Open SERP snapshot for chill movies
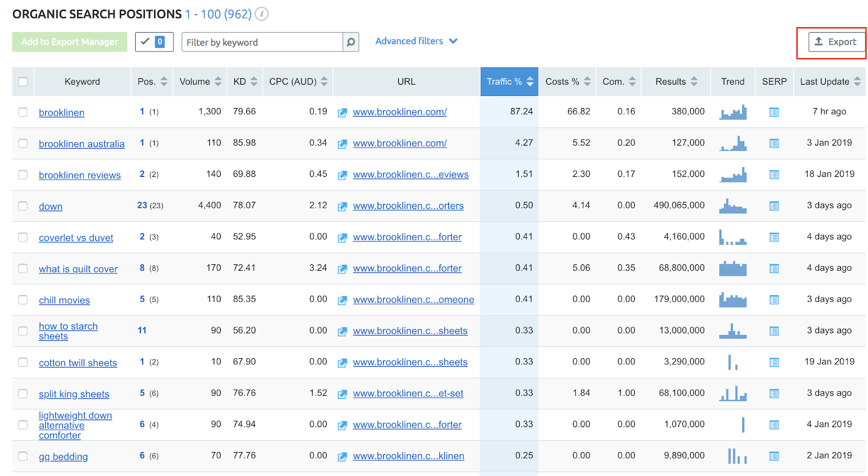The image size is (868, 476). 774,300
